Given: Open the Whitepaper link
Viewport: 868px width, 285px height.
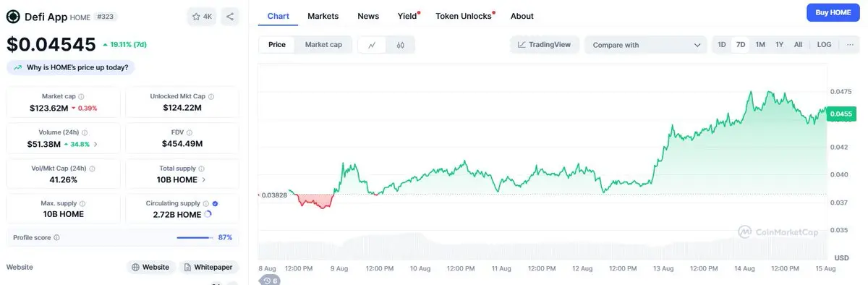Looking at the screenshot, I should click(209, 267).
